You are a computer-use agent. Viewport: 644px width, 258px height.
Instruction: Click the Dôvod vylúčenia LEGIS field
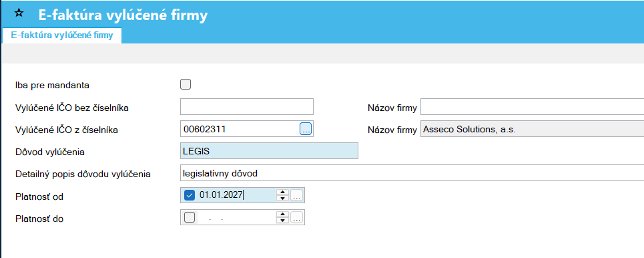(x=269, y=150)
